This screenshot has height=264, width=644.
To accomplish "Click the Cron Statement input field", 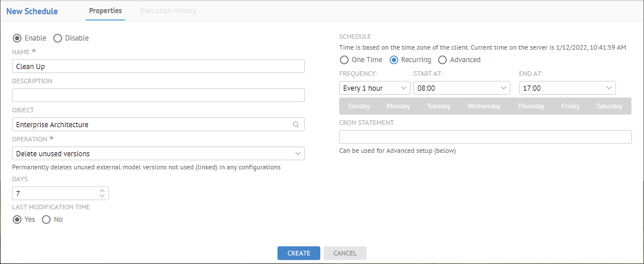I will pos(485,137).
